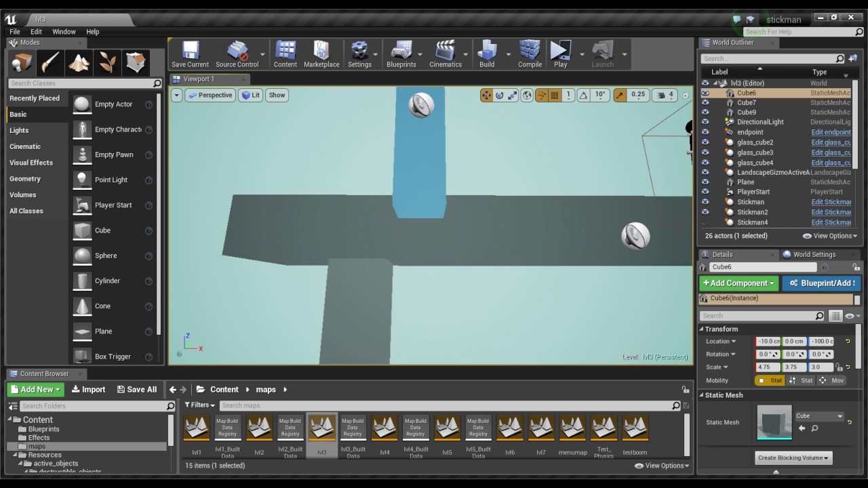The height and width of the screenshot is (488, 868).
Task: Toggle the scale lock icon in Transform
Action: [839, 367]
